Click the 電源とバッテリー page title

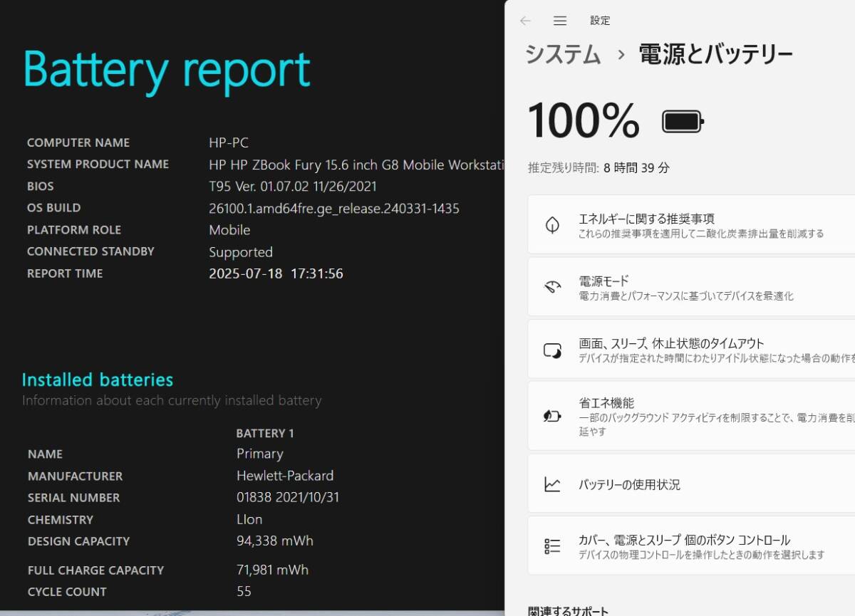(715, 54)
